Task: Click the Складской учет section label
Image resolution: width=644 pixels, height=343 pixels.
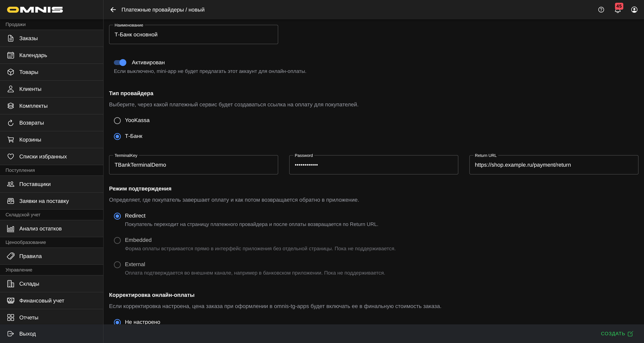Action: click(23, 215)
